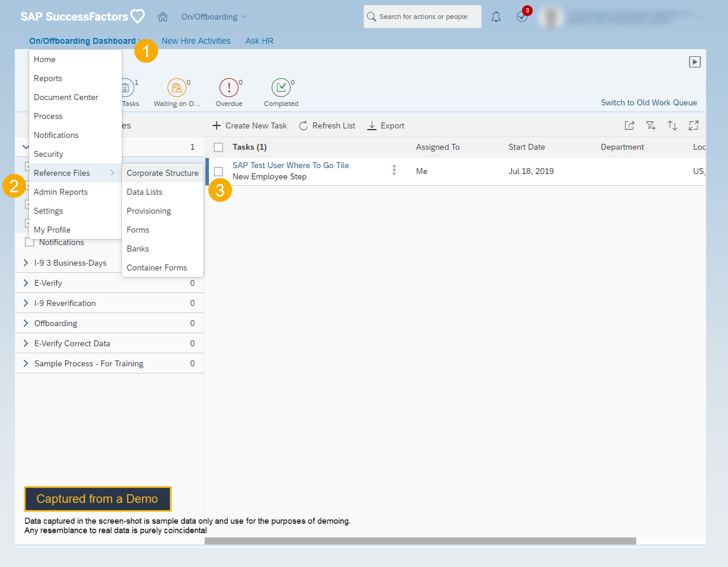Click the full screen expand icon
The width and height of the screenshot is (728, 567).
[x=694, y=125]
